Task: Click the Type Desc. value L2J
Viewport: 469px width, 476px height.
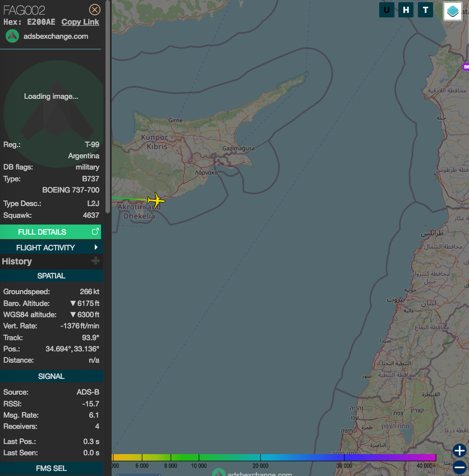Action: (94, 203)
